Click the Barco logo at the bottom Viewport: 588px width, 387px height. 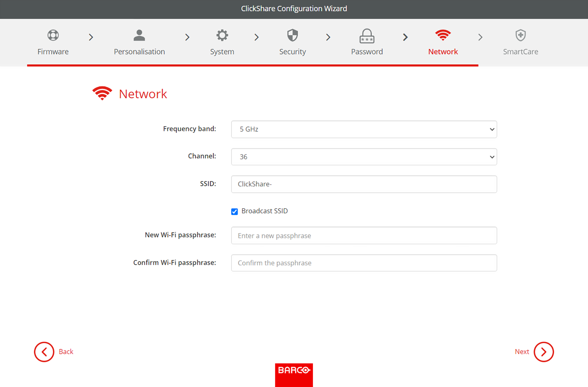coord(294,375)
